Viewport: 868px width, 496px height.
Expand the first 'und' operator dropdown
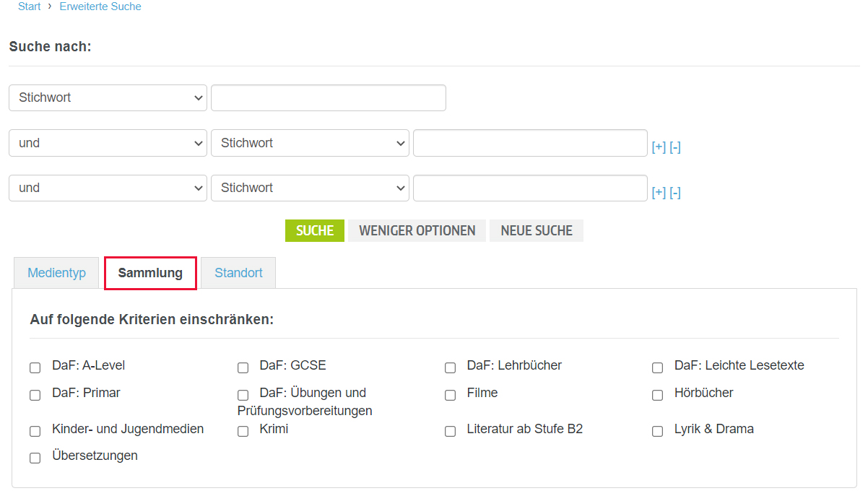click(x=108, y=143)
